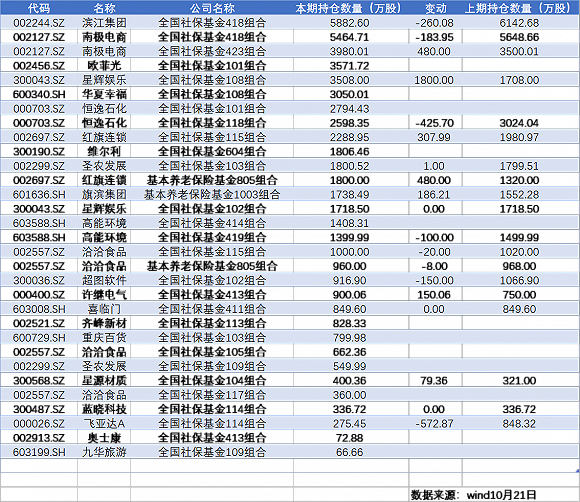Image resolution: width=580 pixels, height=502 pixels.
Task: Click the 超图软件 name cell
Action: [x=104, y=280]
